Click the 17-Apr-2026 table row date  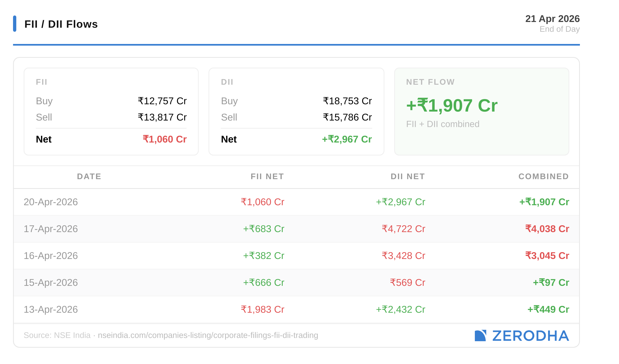tap(51, 229)
